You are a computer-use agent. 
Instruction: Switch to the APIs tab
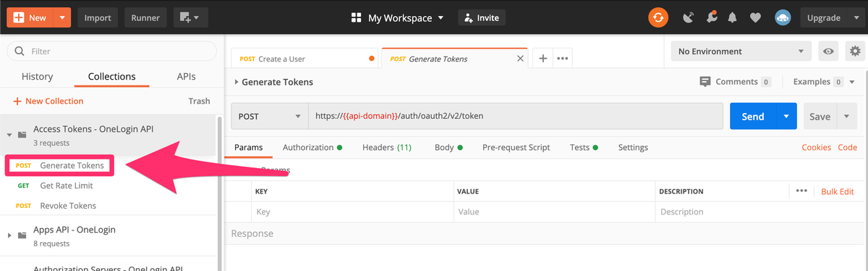tap(186, 76)
